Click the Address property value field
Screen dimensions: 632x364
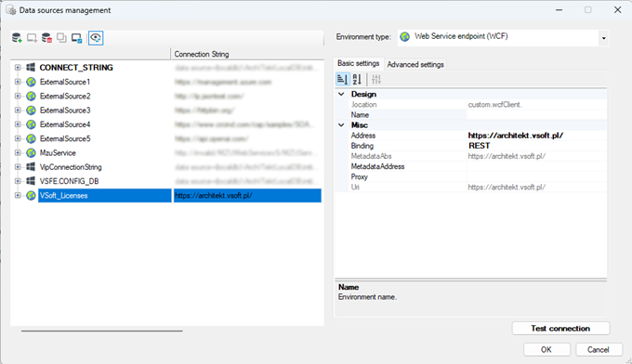pyautogui.click(x=536, y=136)
